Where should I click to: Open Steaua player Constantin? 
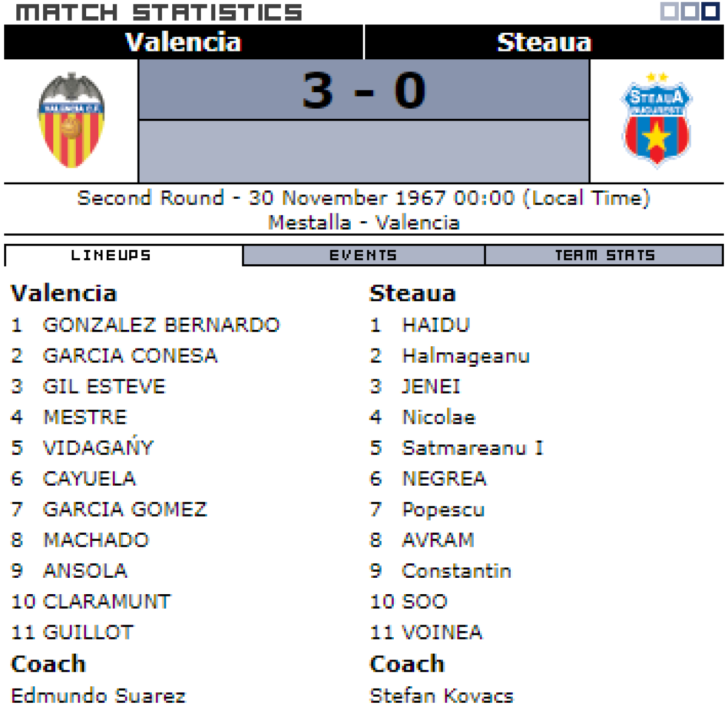click(x=457, y=571)
